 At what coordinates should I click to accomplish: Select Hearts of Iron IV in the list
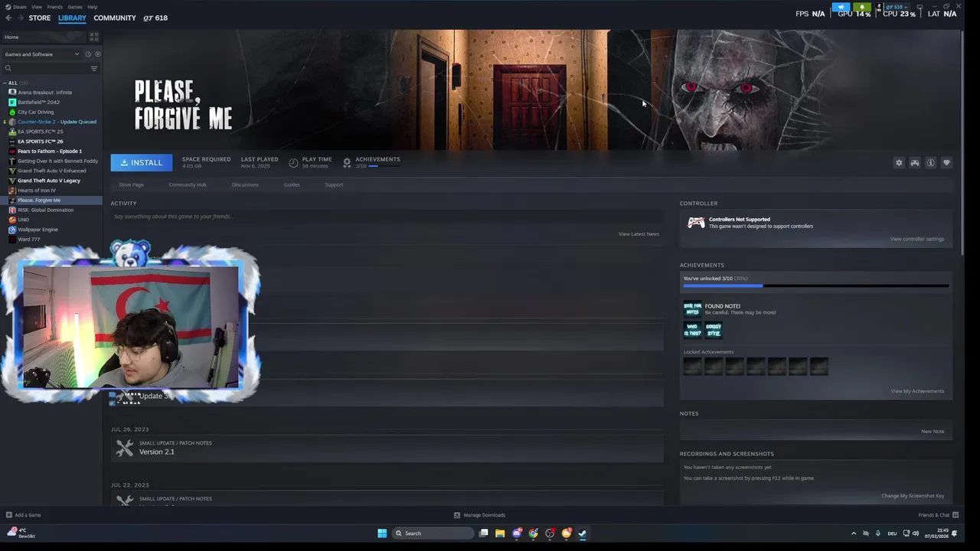pos(36,190)
